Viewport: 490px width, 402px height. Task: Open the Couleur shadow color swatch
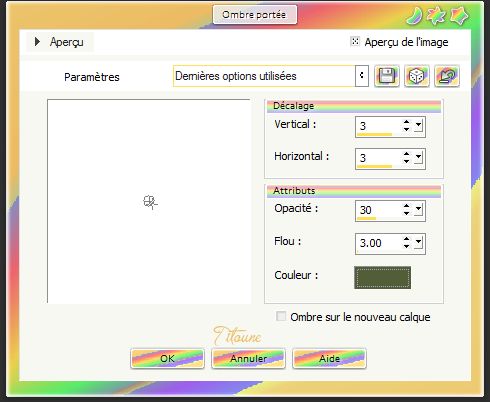coord(382,277)
